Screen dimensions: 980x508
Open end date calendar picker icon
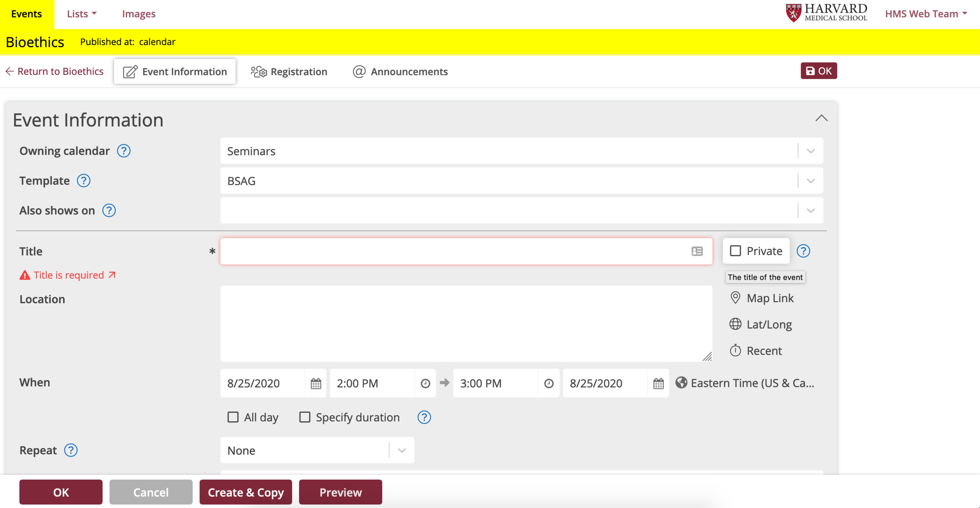[658, 383]
